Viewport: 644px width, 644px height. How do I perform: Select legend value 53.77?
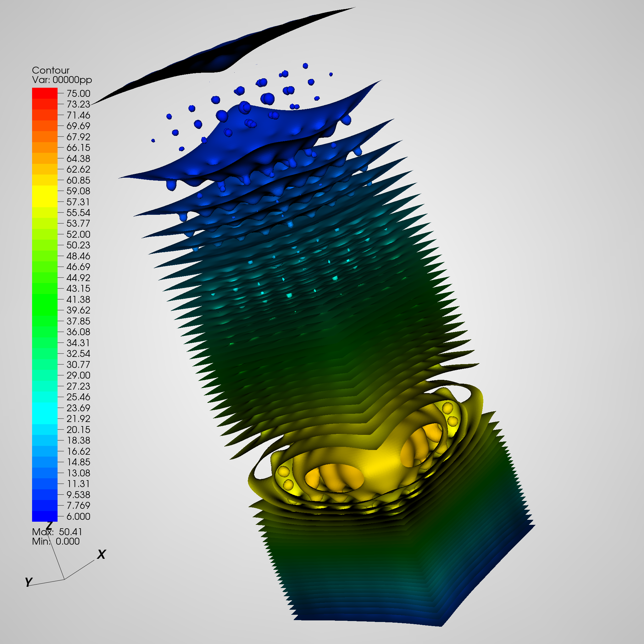[x=78, y=223]
